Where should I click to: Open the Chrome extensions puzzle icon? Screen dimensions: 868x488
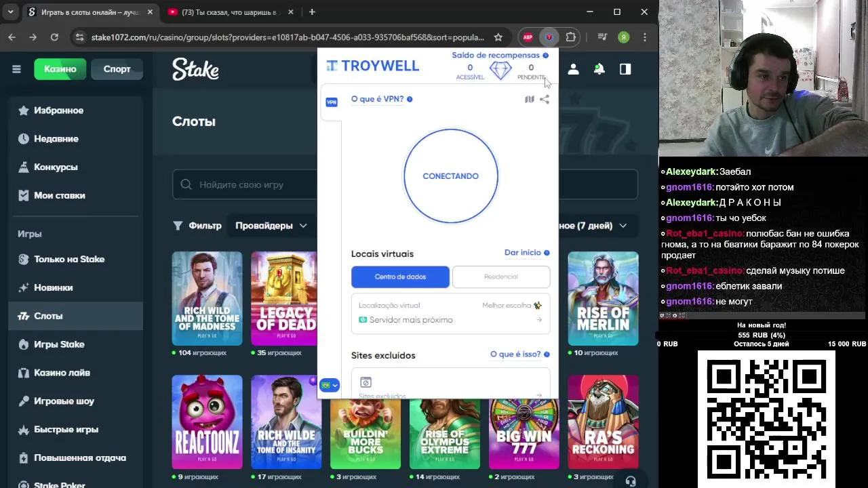(571, 37)
